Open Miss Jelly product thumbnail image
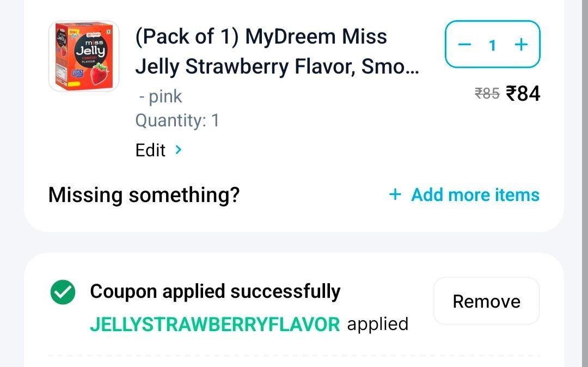Viewport: 588px width, 367px height. click(x=84, y=56)
